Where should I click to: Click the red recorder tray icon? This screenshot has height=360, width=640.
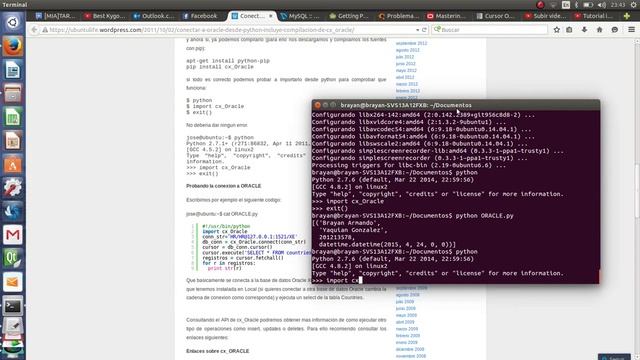click(x=540, y=4)
